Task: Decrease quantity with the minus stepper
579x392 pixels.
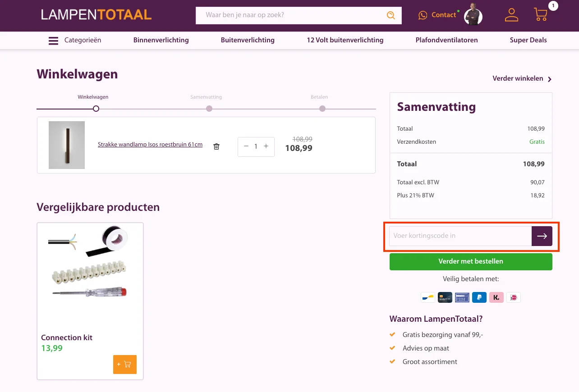Action: point(246,146)
